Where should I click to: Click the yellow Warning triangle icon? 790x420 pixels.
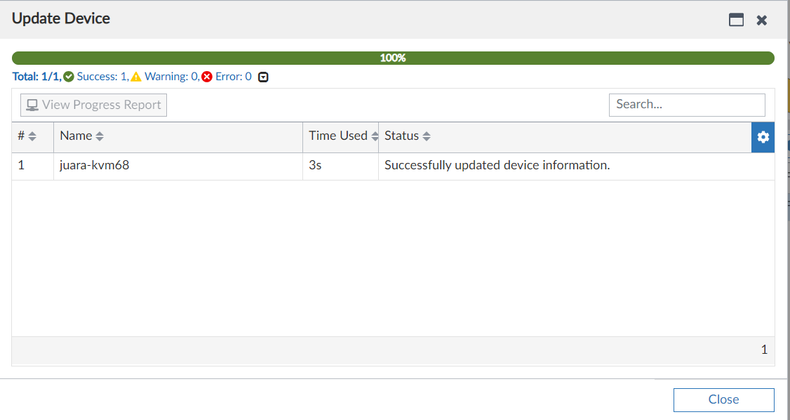(136, 76)
